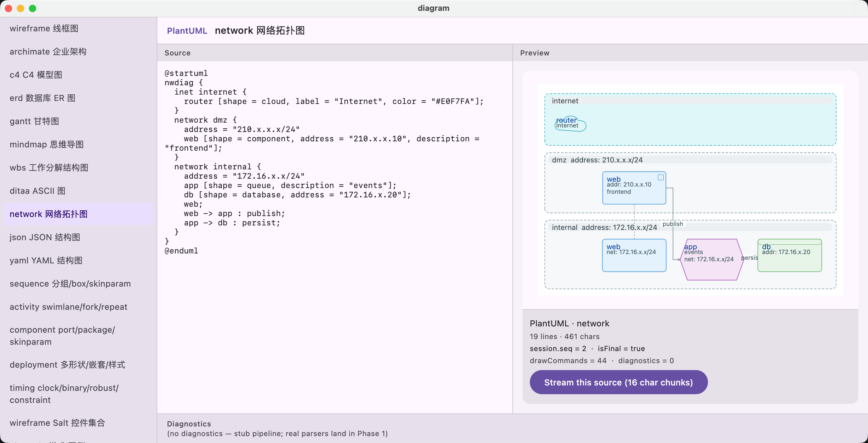Click the component icon on dmz web node
The image size is (868, 443).
[660, 178]
